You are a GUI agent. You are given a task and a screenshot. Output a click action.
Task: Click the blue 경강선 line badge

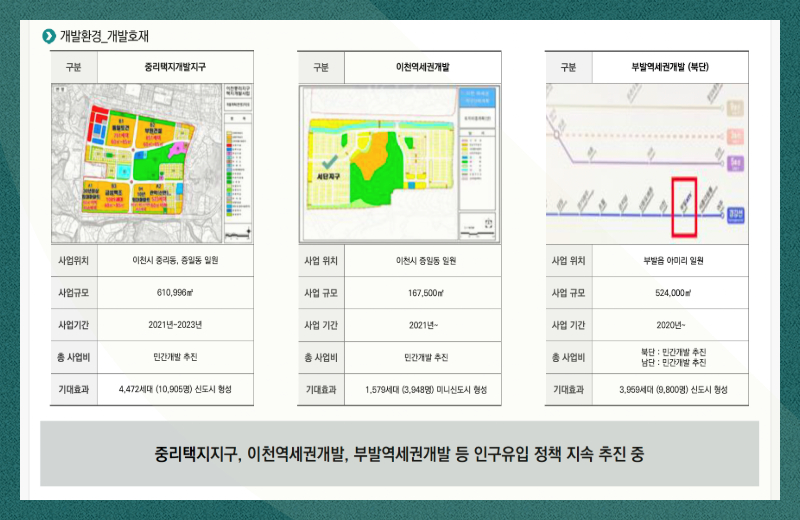coord(735,215)
